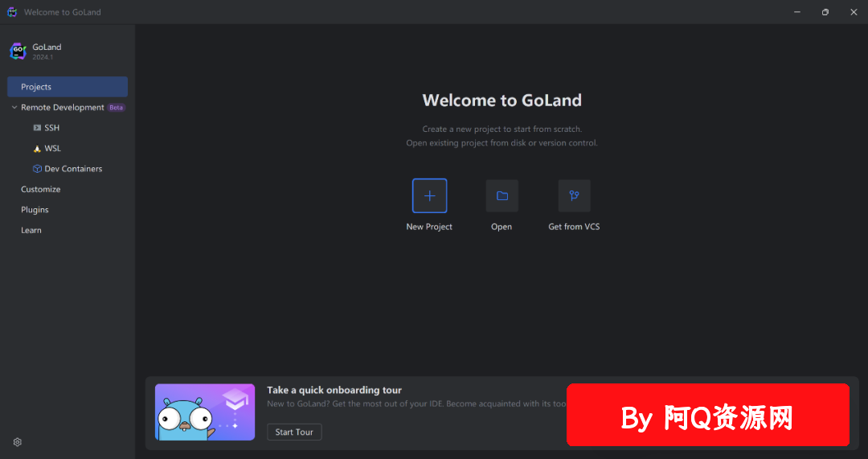
Task: Click the Start Tour button
Action: pyautogui.click(x=294, y=432)
